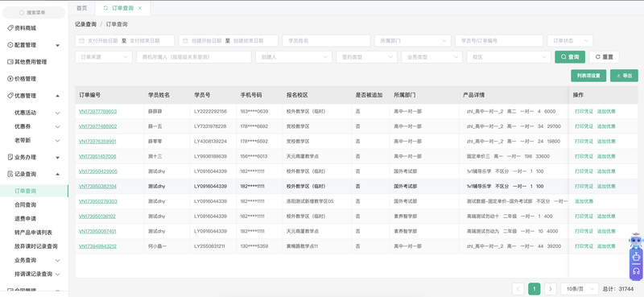Open 订单来源 dropdown

104,57
